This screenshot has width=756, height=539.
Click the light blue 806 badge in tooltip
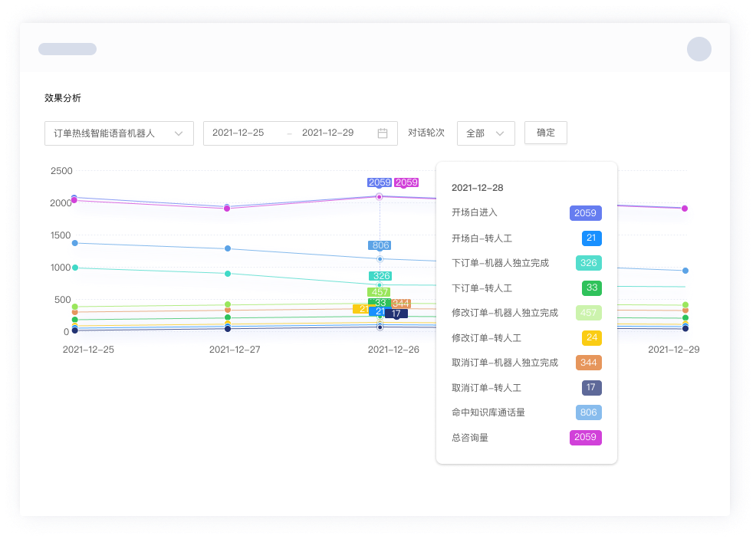pyautogui.click(x=588, y=412)
